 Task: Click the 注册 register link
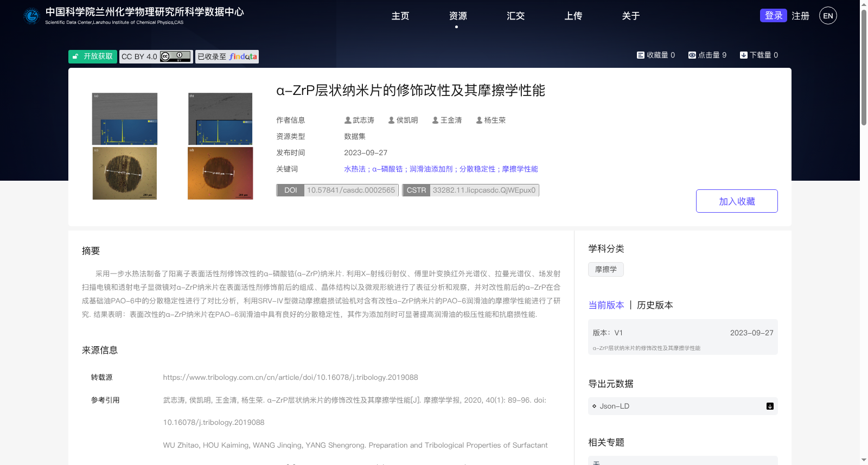[x=800, y=16]
